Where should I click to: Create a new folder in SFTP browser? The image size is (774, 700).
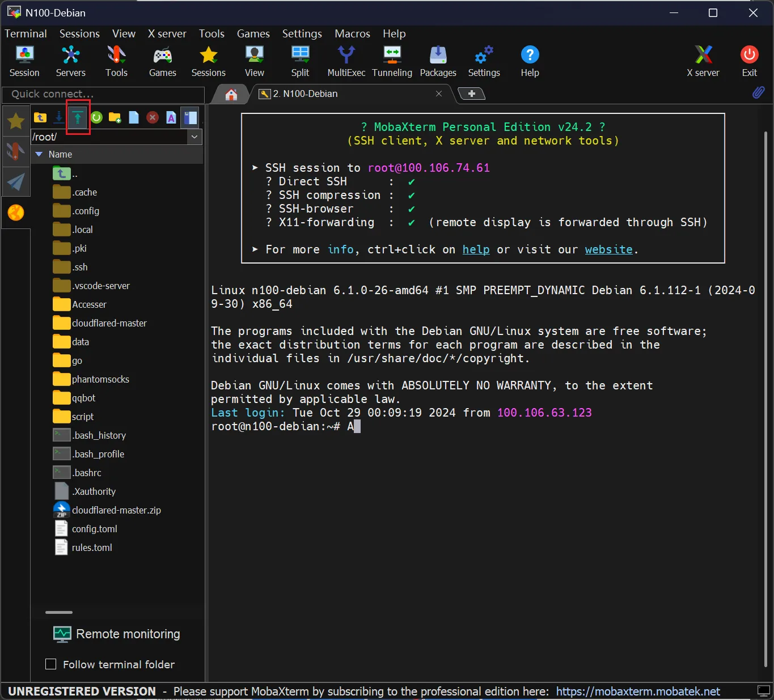[115, 117]
